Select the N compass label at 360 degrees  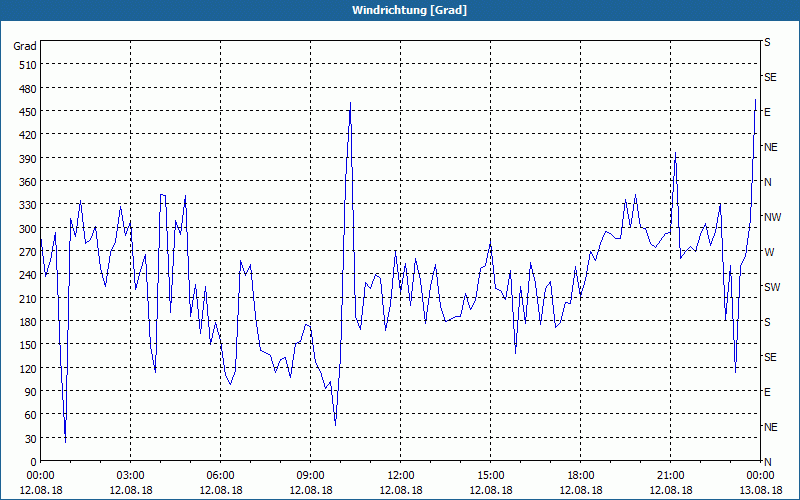click(767, 182)
